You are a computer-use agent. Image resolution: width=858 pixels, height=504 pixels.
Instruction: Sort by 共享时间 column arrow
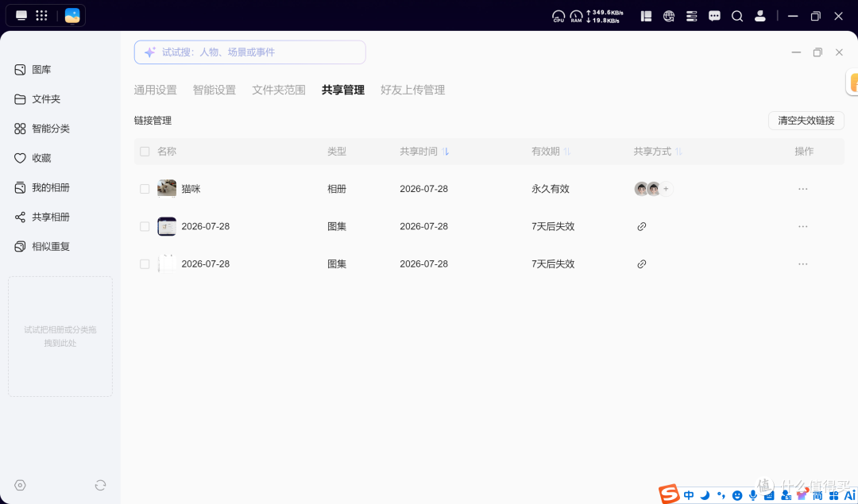tap(446, 152)
